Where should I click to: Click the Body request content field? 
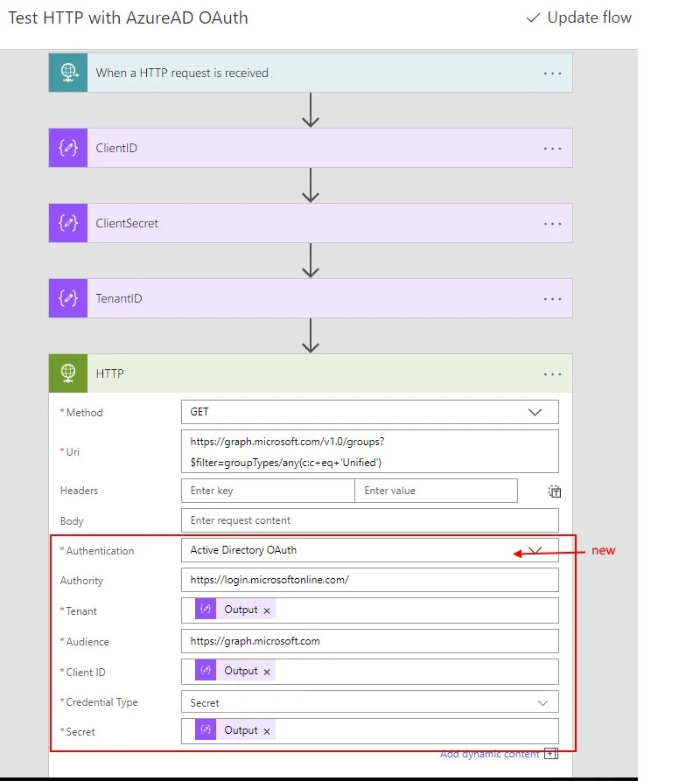pyautogui.click(x=369, y=520)
